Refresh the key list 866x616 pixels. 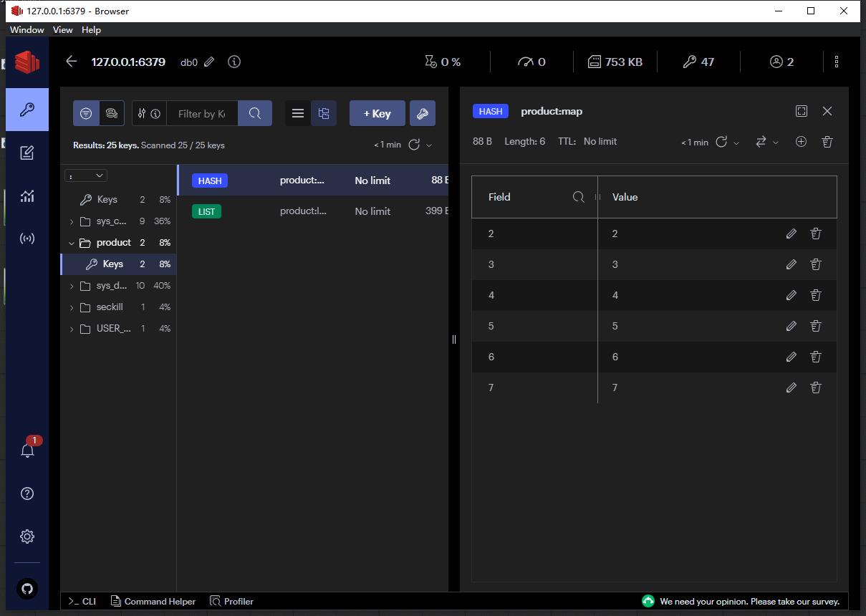(414, 145)
